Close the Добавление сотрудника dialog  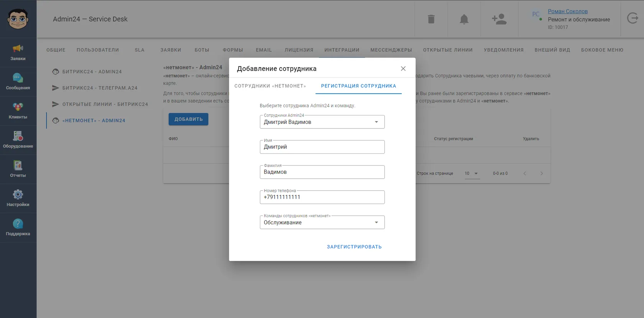pyautogui.click(x=403, y=69)
